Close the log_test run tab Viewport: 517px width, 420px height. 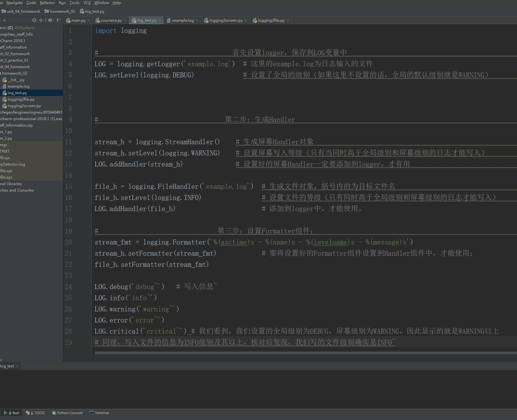(17, 366)
